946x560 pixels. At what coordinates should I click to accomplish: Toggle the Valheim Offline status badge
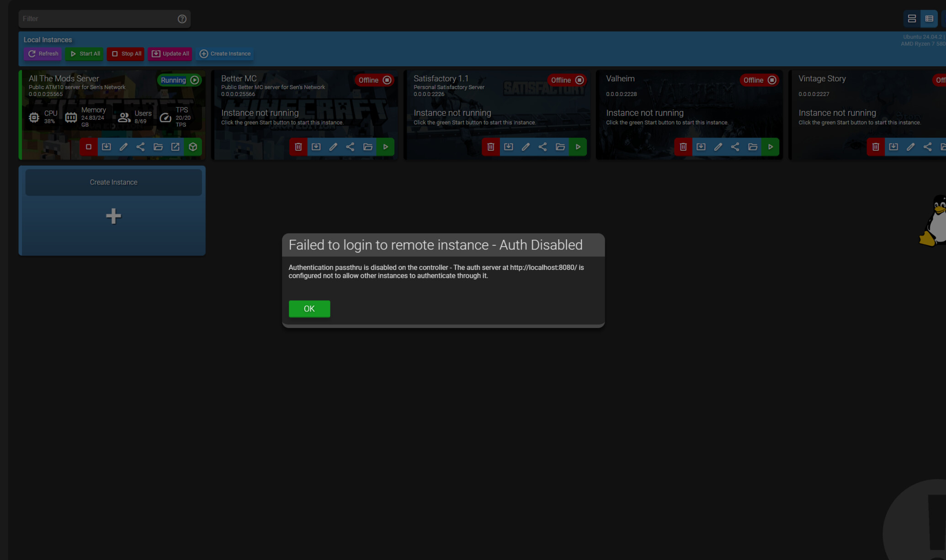click(759, 80)
